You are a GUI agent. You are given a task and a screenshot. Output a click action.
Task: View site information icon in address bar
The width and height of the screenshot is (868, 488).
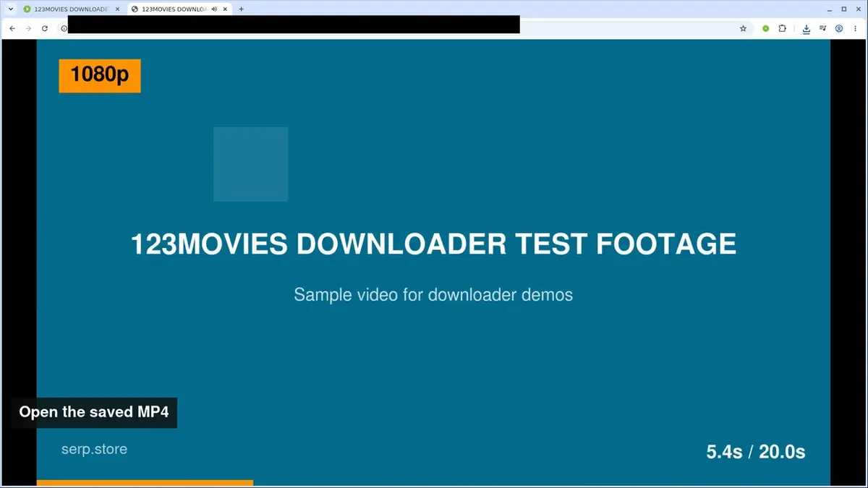click(64, 28)
